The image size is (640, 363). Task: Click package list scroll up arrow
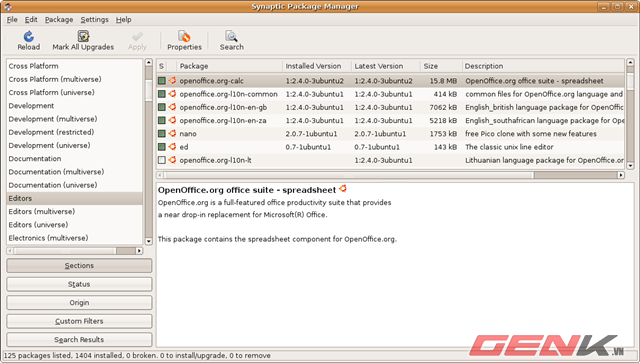coord(630,62)
